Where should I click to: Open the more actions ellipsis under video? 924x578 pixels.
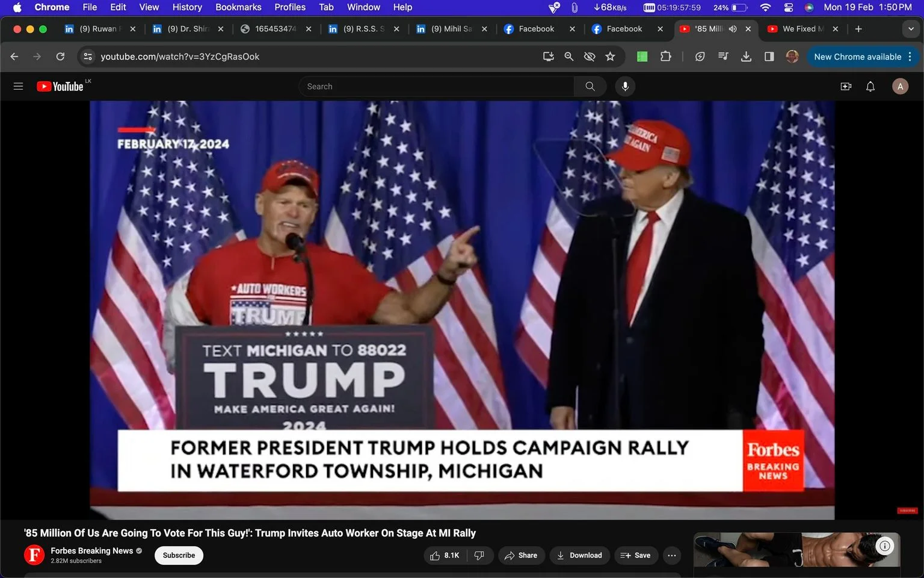point(672,555)
